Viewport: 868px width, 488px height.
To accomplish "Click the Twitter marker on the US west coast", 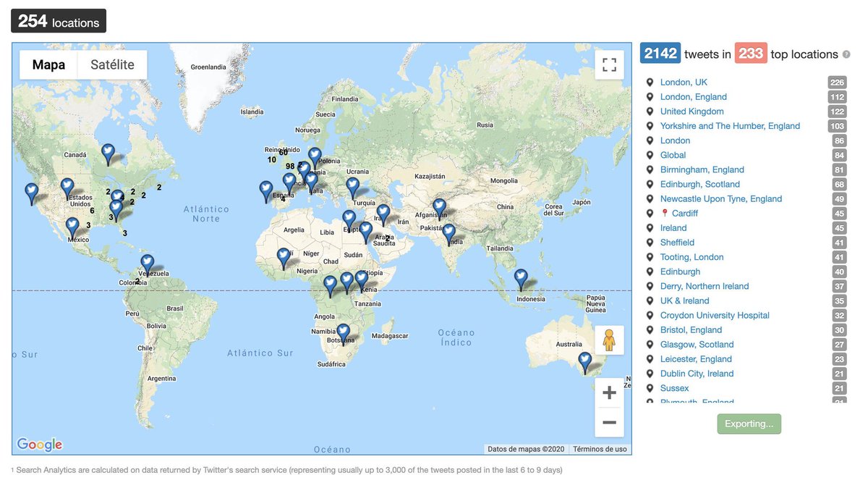I will [31, 193].
